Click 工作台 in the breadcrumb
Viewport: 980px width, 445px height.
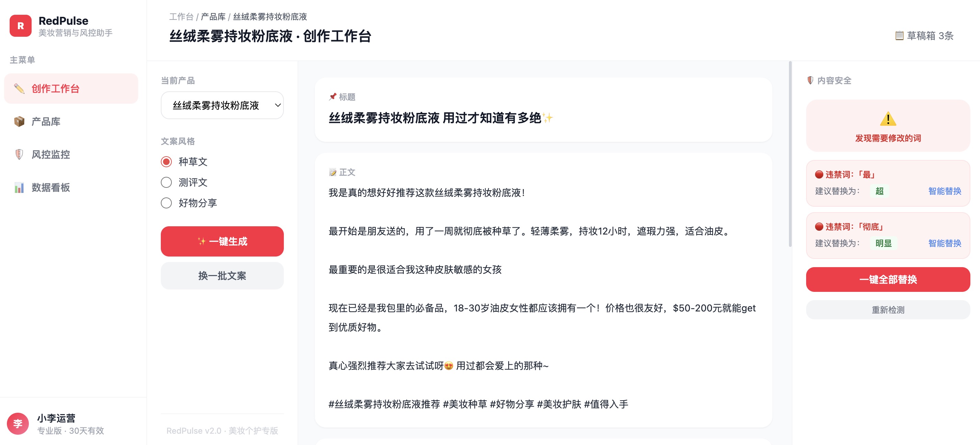(x=181, y=17)
